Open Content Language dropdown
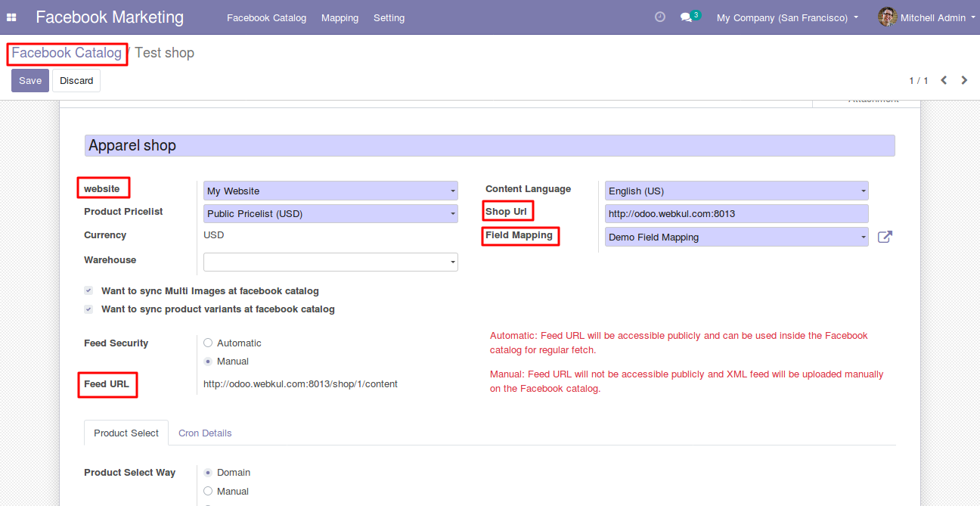 click(737, 191)
